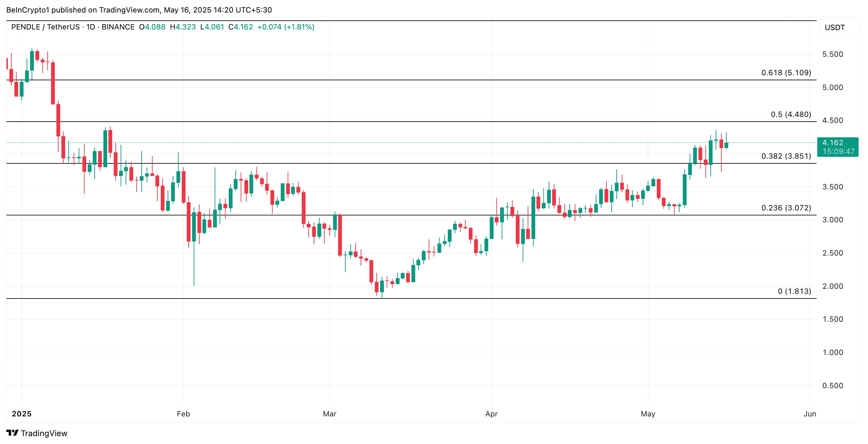Viewport: 868px width, 444px height.
Task: Select the 0.236 (3.072) Fibonacci label
Action: (x=786, y=208)
